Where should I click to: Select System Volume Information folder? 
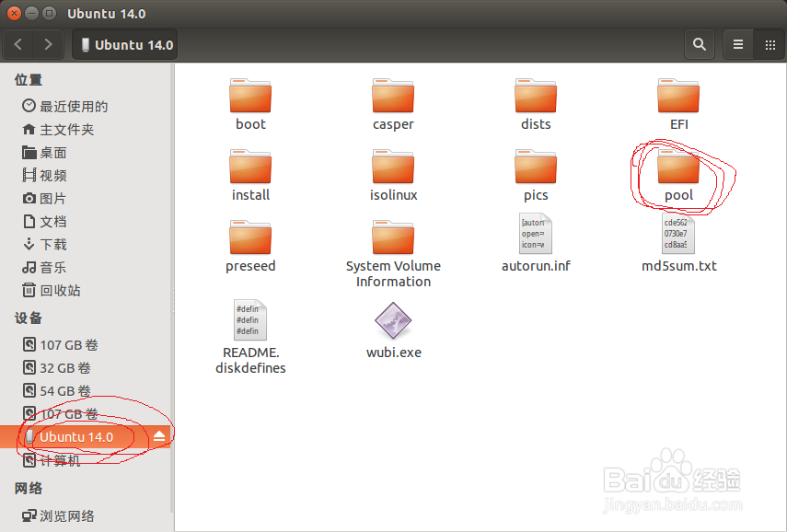393,254
